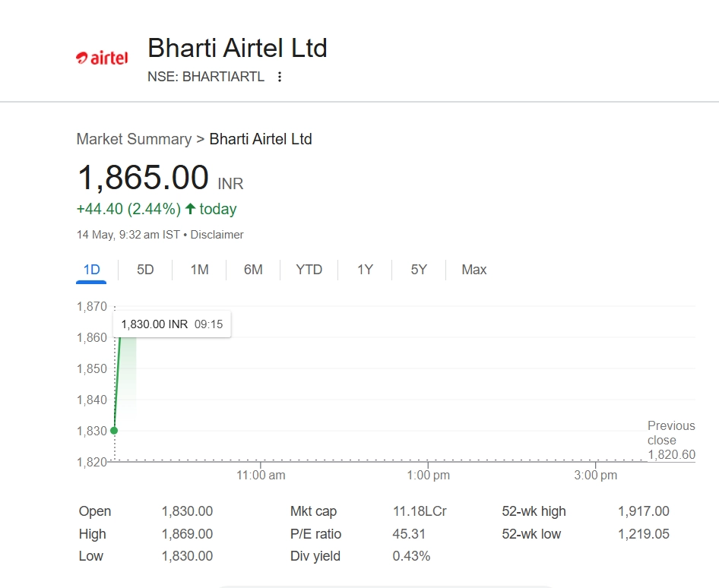The width and height of the screenshot is (719, 588).
Task: Click the Mkt cap label
Action: point(313,511)
